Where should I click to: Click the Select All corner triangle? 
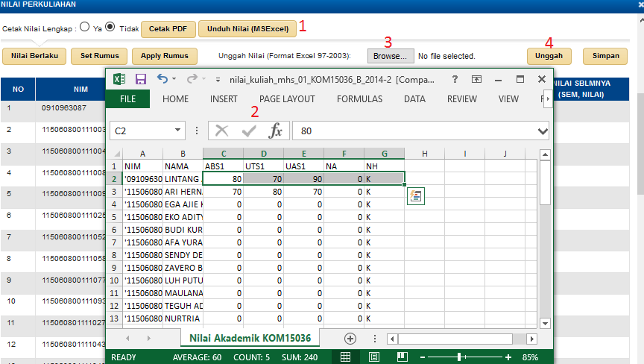117,154
